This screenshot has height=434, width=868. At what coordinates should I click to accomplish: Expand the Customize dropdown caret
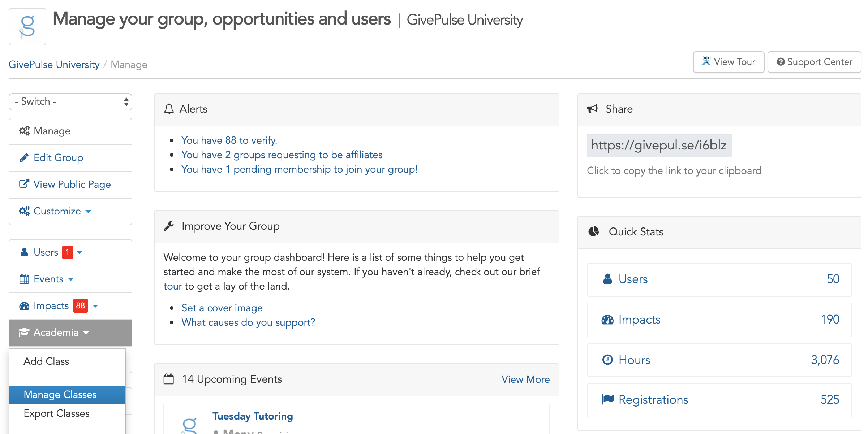[x=88, y=212]
